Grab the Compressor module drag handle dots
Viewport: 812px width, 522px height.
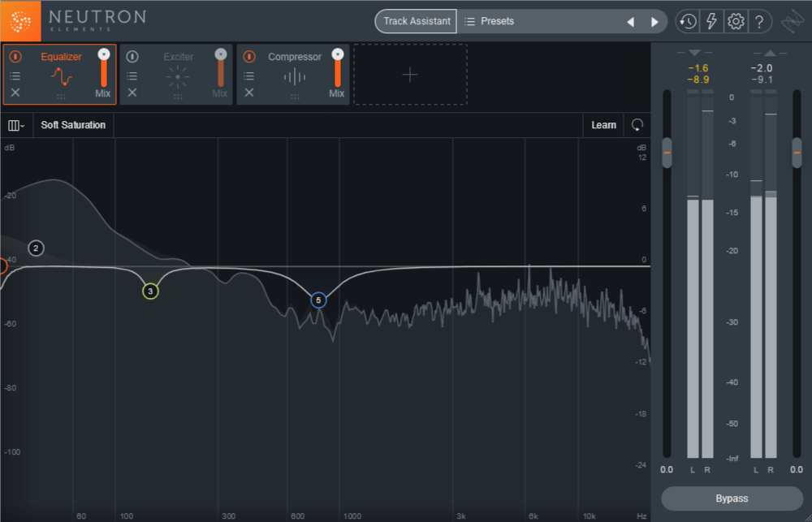click(295, 97)
